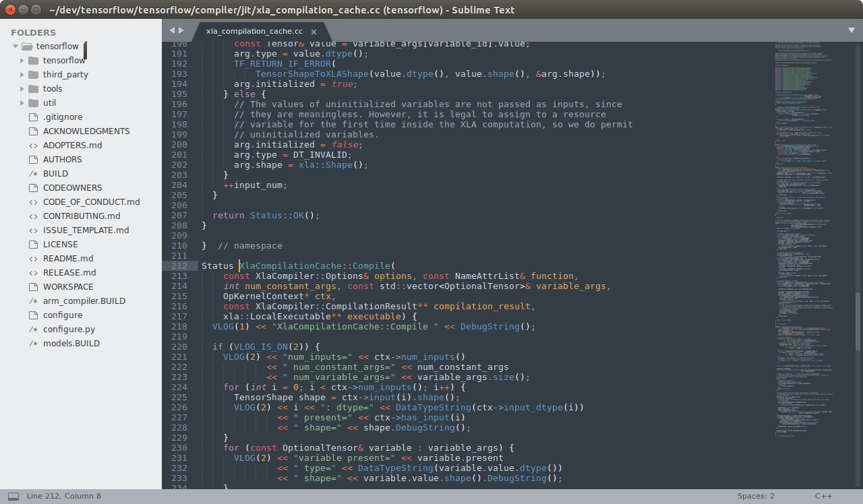Viewport: 863px width, 504px height.
Task: Click the back navigation arrow in tab bar
Action: (171, 30)
